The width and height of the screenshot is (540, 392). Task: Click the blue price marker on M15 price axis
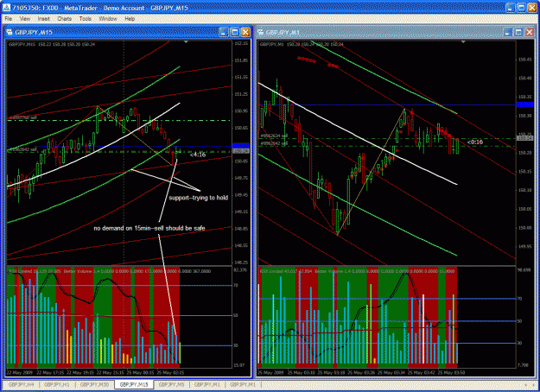[241, 146]
